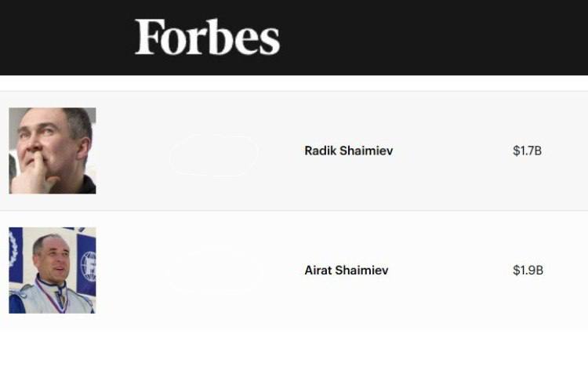Open Radik Shaimiev's profile photo
Image resolution: width=588 pixels, height=392 pixels.
click(53, 151)
